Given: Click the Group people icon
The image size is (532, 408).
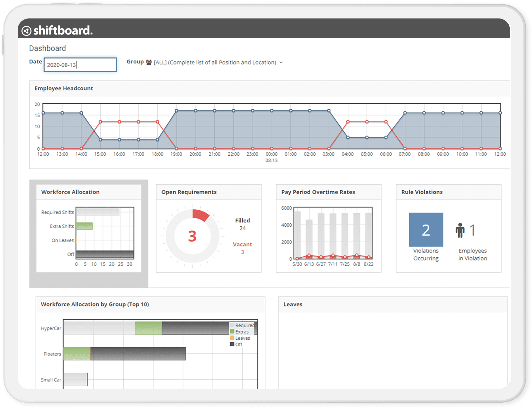Looking at the screenshot, I should click(149, 62).
